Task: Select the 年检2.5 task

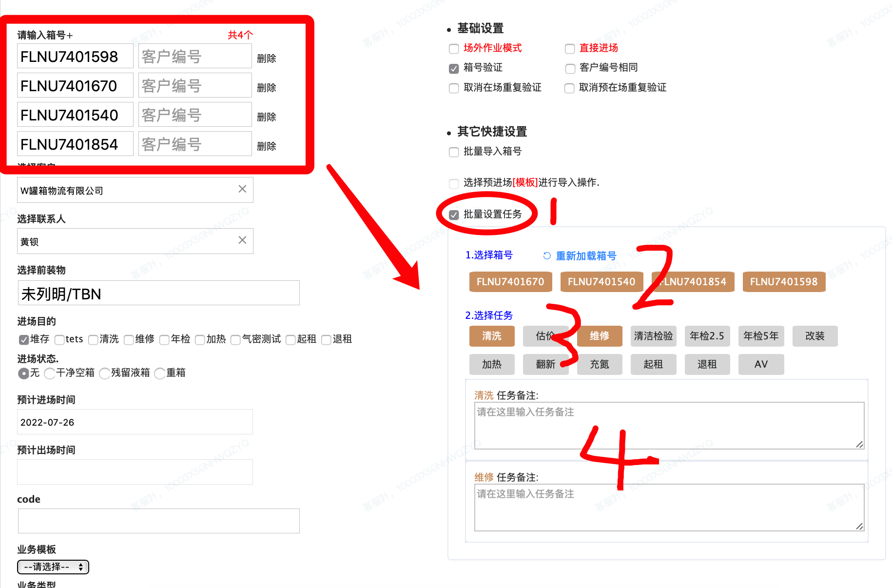Action: coord(707,336)
